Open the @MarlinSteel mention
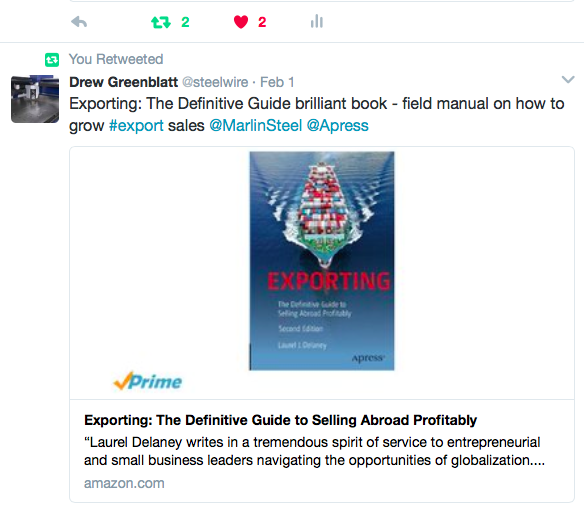584x513 pixels. click(x=256, y=126)
